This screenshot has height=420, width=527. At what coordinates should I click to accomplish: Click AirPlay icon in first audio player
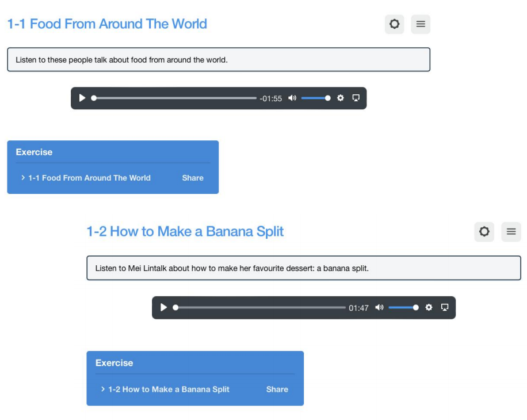pyautogui.click(x=356, y=98)
